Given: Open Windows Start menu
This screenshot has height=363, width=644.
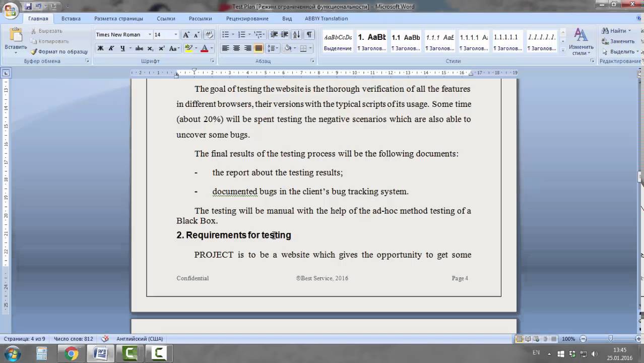Looking at the screenshot, I should (x=12, y=353).
